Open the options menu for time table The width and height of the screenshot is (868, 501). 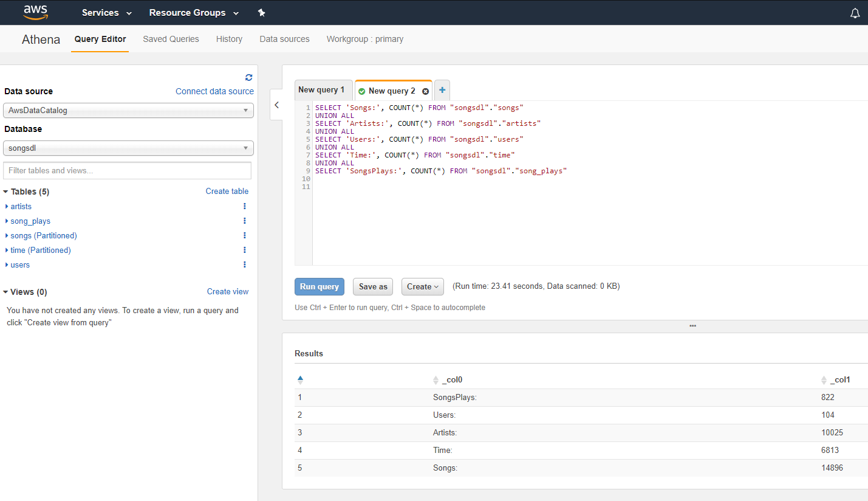tap(245, 250)
